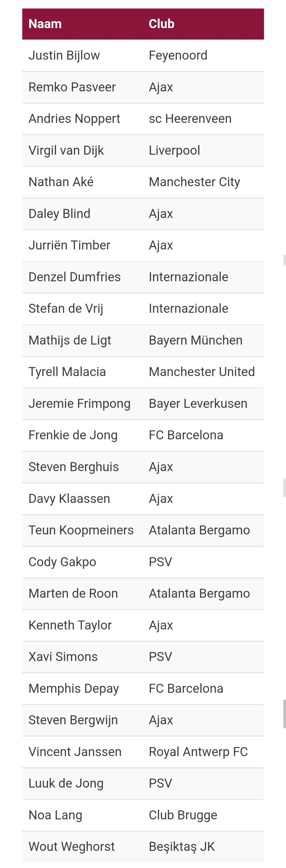This screenshot has width=286, height=868.
Task: Select the Virgil van Dijk row name
Action: point(66,151)
